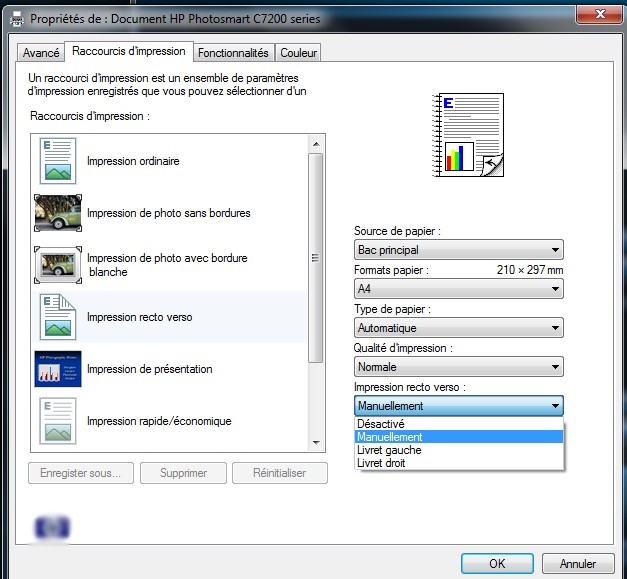Choose Manuellement in the open dropdown list
Screen dimensions: 627x579
(x=459, y=437)
